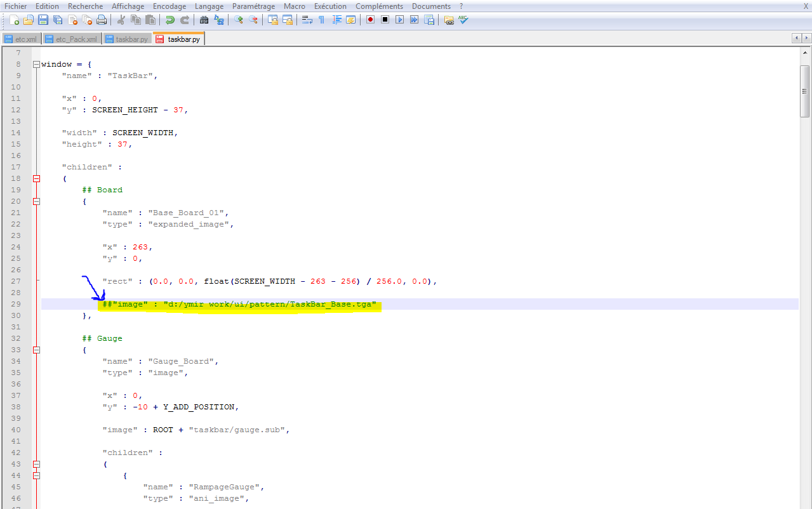Save the current file using the toolbar

pyautogui.click(x=43, y=20)
